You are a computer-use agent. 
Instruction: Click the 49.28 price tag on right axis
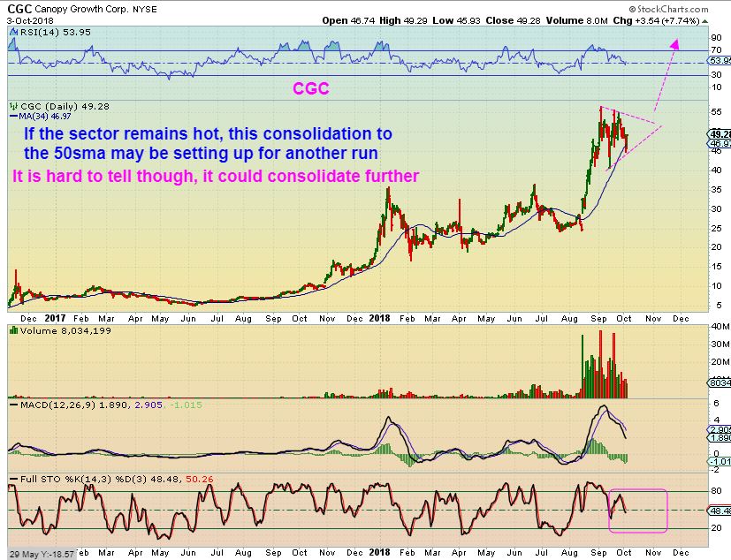pyautogui.click(x=720, y=134)
